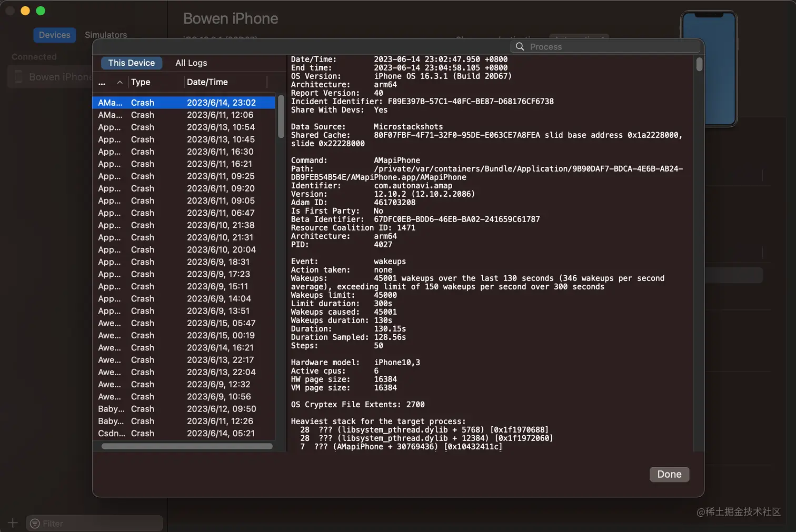Click the Bowen iPhone device thumbnail
The image size is (796, 532).
click(709, 68)
